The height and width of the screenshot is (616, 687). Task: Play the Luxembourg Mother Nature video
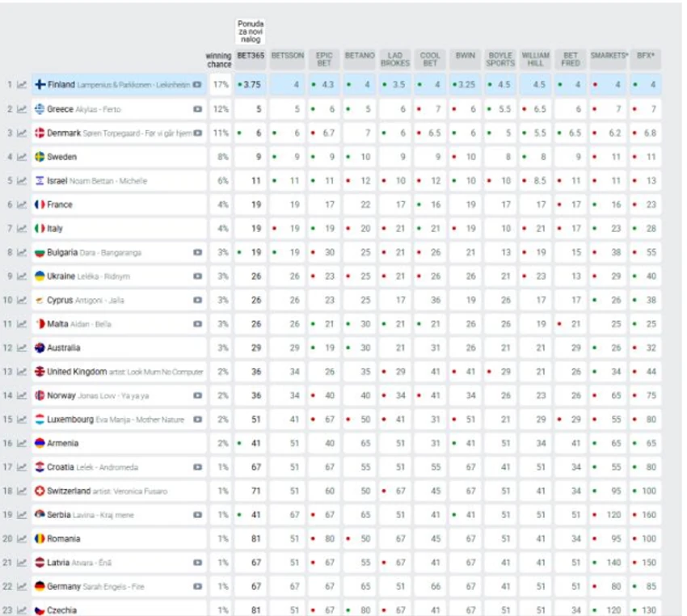[197, 420]
